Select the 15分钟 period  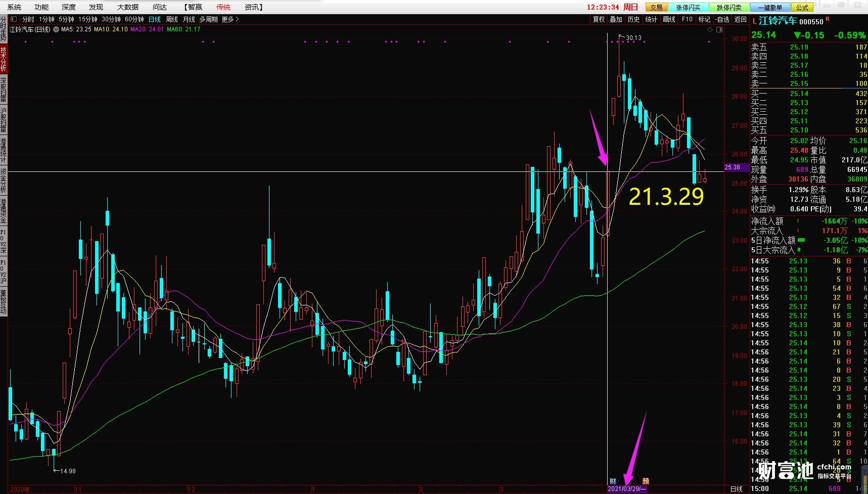pyautogui.click(x=88, y=19)
